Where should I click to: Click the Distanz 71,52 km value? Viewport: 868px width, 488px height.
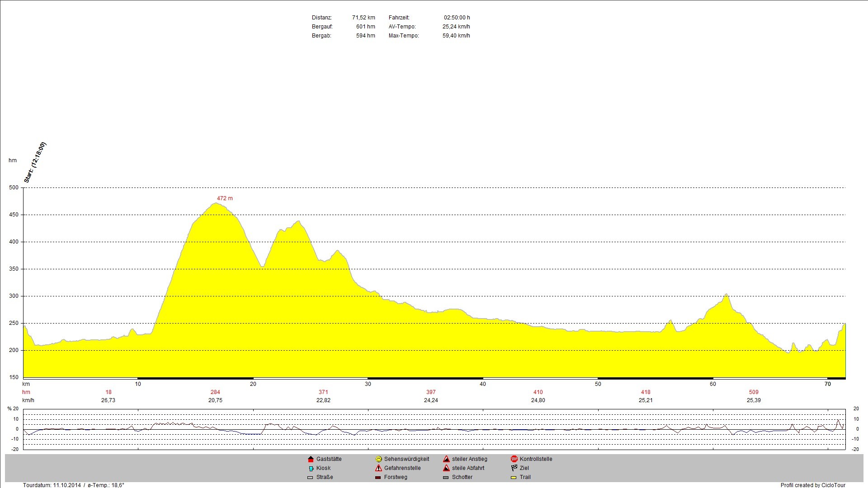(363, 18)
